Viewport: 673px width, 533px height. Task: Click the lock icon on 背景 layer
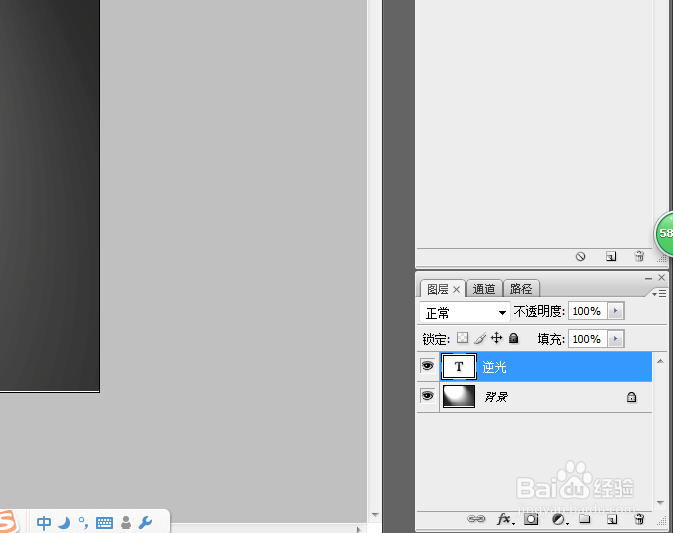click(x=631, y=397)
